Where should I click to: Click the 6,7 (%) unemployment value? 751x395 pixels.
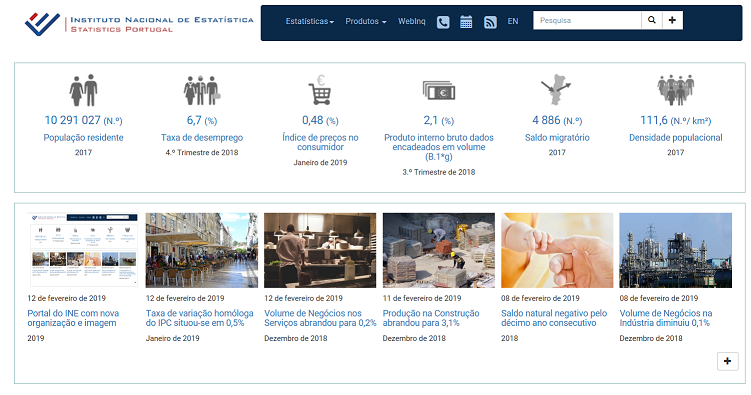tap(202, 120)
